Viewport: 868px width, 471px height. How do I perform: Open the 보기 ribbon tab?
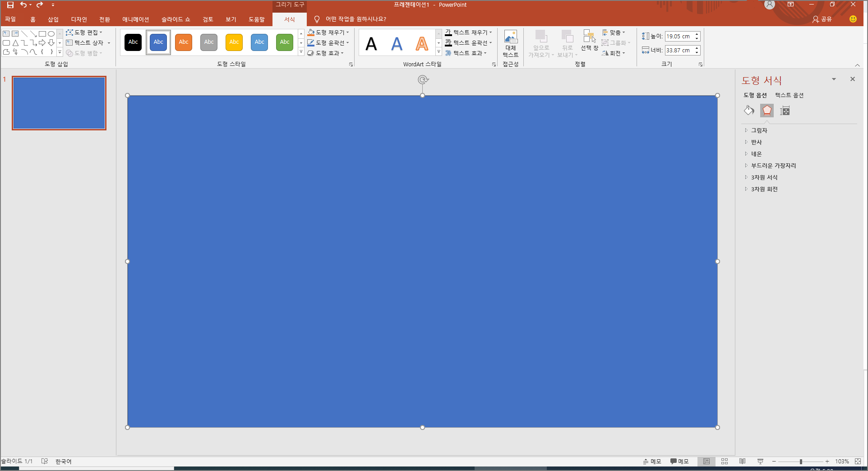(x=231, y=19)
